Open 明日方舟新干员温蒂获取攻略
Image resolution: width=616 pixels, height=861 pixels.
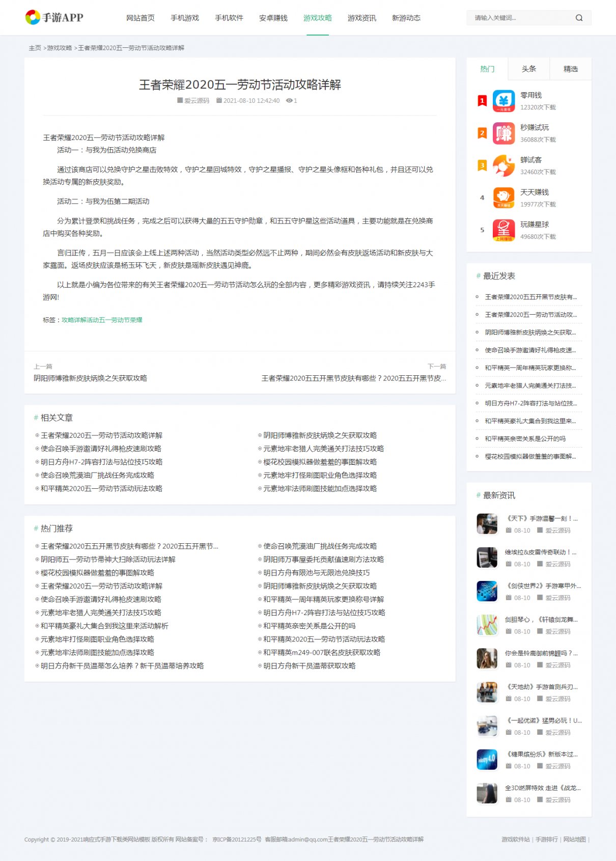pos(309,665)
